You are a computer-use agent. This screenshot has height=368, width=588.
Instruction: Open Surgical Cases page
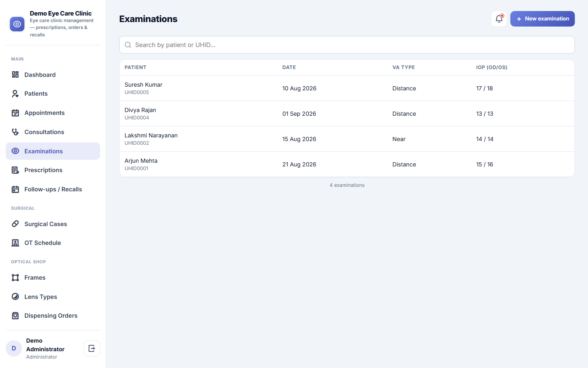pyautogui.click(x=53, y=224)
